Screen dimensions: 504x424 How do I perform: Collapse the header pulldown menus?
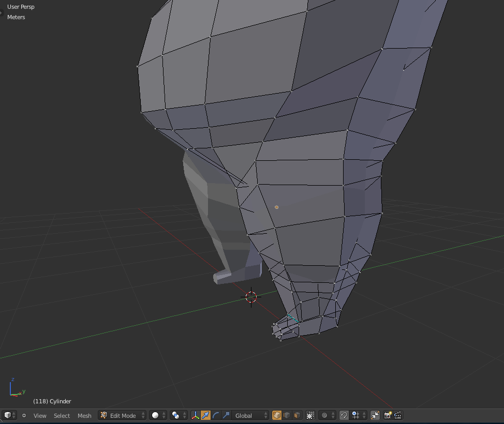click(x=24, y=415)
